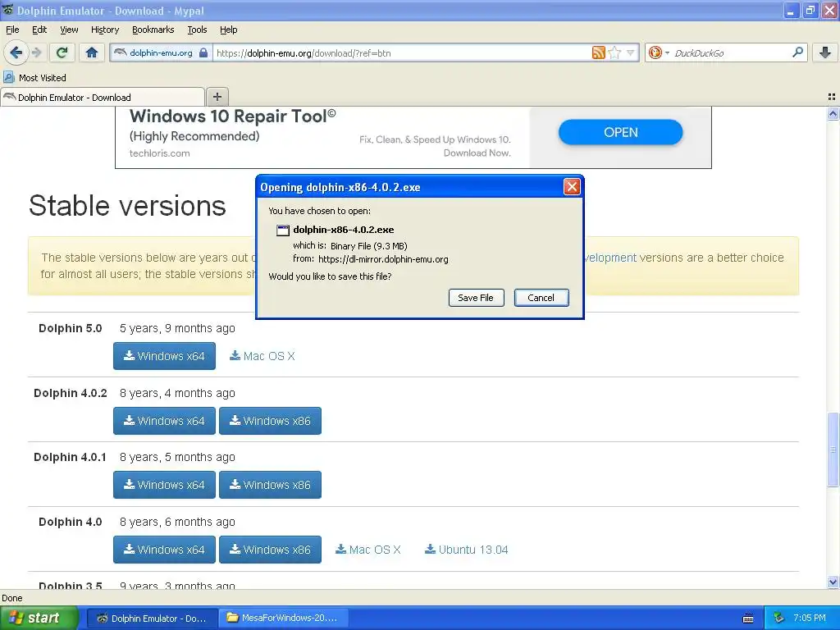Open the DuckDuckGo search engine selector
Screen dimensions: 840x630
point(659,52)
